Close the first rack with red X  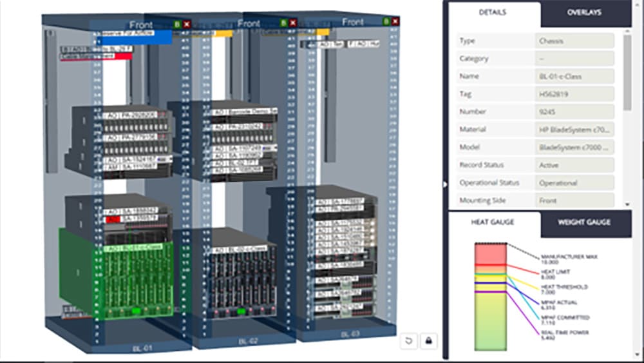point(187,24)
